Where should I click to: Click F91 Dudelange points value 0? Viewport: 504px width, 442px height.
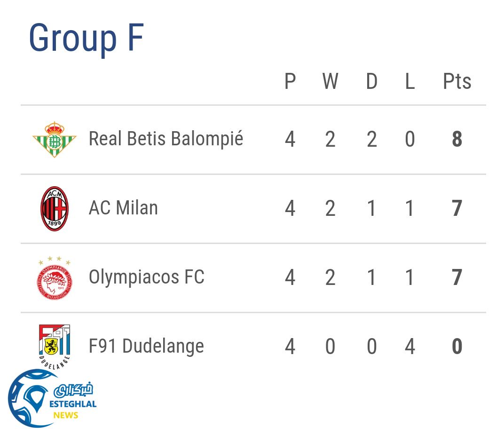[457, 347]
